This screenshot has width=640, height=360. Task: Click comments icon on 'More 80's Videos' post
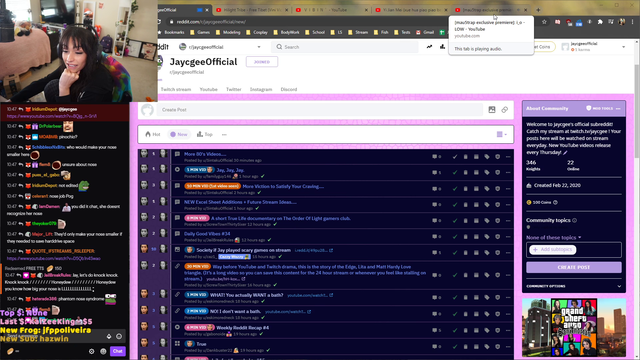click(436, 156)
